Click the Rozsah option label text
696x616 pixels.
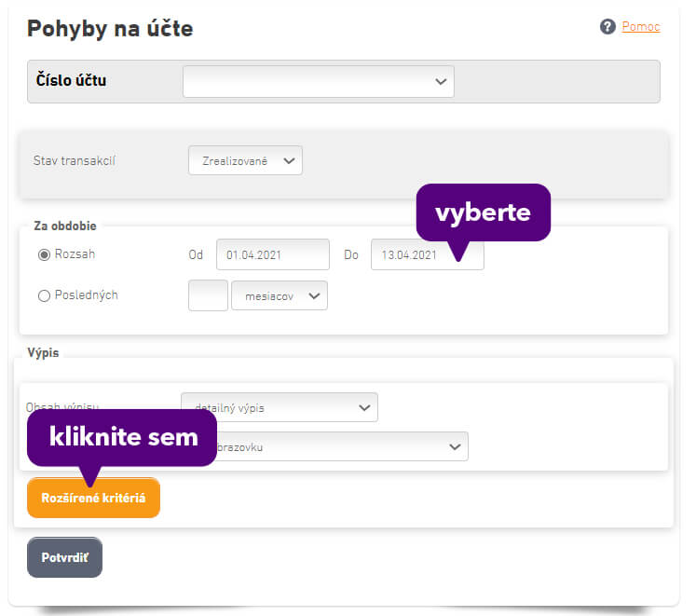(x=75, y=254)
